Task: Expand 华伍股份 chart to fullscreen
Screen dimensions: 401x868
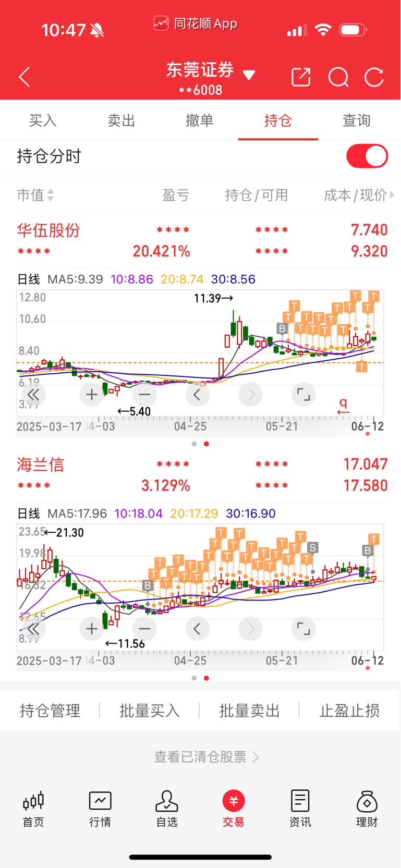Action: click(x=303, y=395)
